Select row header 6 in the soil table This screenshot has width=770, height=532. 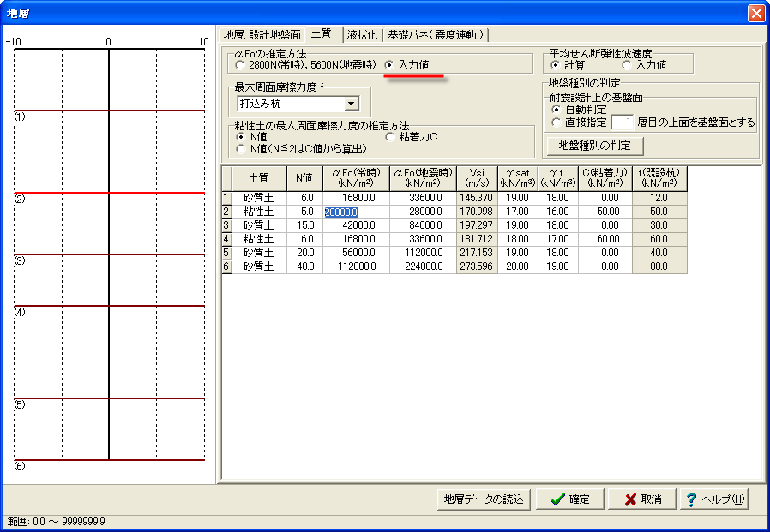click(226, 266)
